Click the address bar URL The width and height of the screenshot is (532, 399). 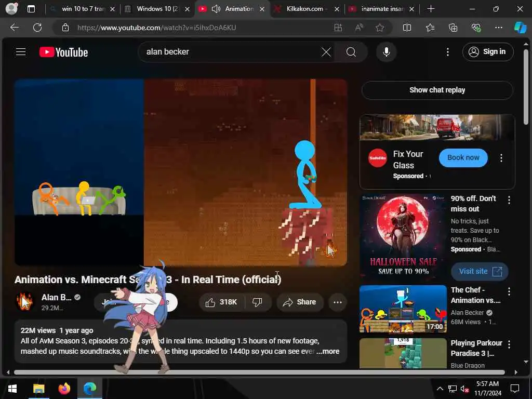156,28
